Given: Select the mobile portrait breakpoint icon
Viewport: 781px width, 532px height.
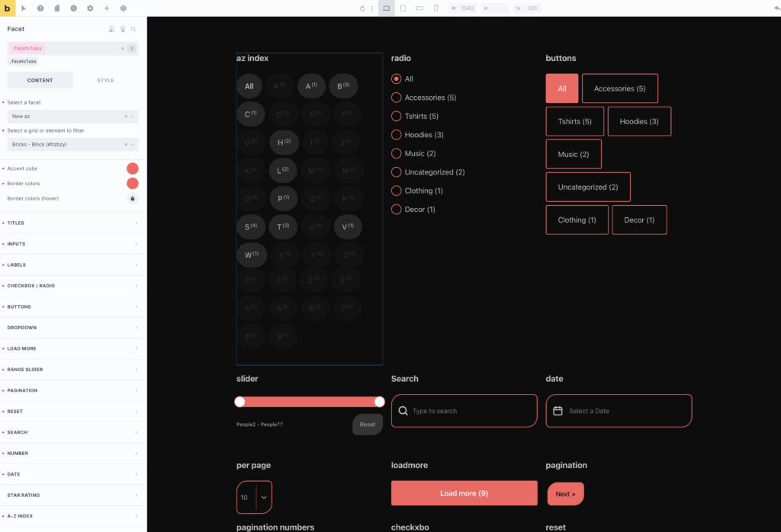Looking at the screenshot, I should point(436,8).
